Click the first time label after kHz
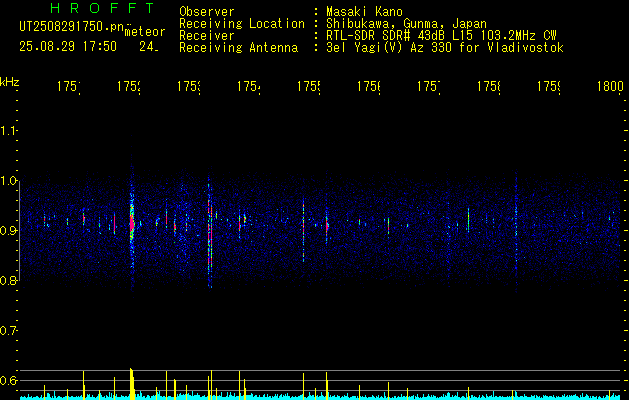 68,86
